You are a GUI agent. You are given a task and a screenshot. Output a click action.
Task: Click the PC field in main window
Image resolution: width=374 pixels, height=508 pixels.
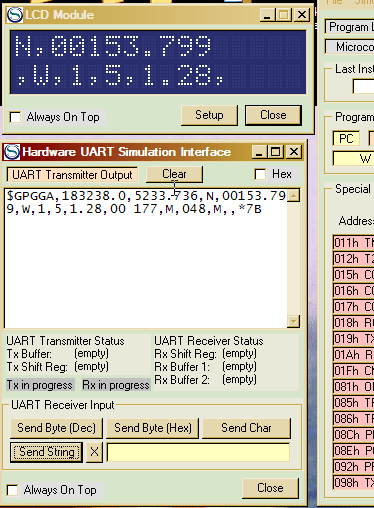tap(346, 139)
